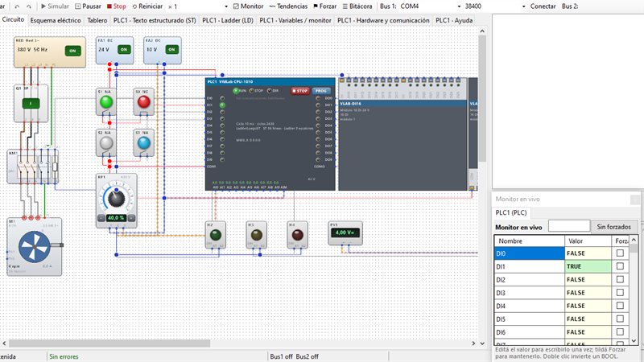Open the Tablero tab
This screenshot has width=644, height=362.
click(97, 20)
